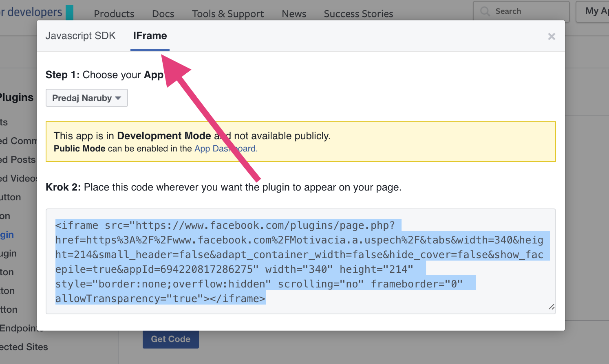Open the Docs menu
The width and height of the screenshot is (609, 364).
tap(163, 14)
